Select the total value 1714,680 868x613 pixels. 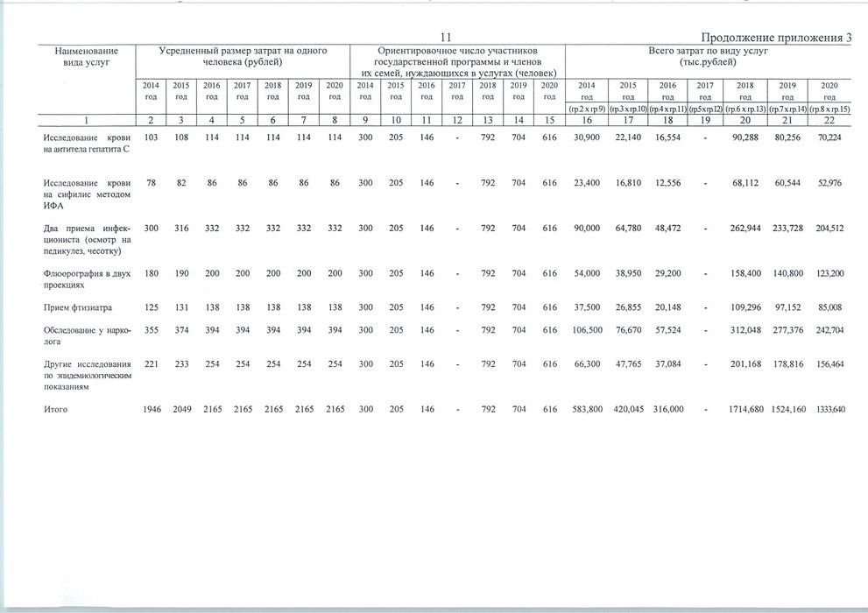(745, 410)
